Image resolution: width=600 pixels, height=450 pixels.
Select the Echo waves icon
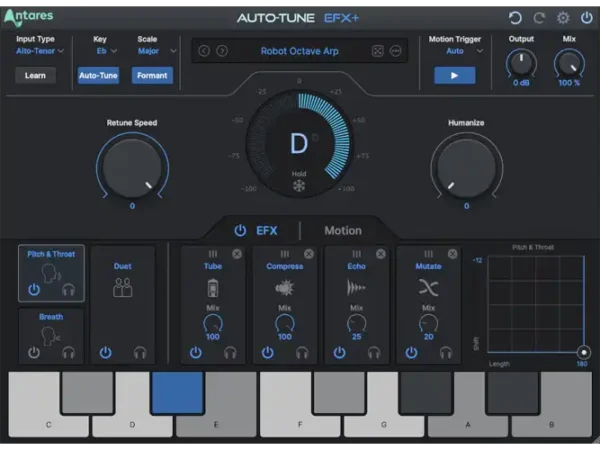click(x=356, y=288)
